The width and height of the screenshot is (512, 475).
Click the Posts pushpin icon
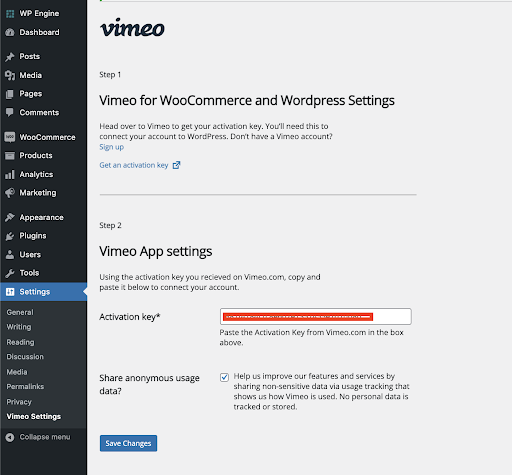tap(10, 56)
